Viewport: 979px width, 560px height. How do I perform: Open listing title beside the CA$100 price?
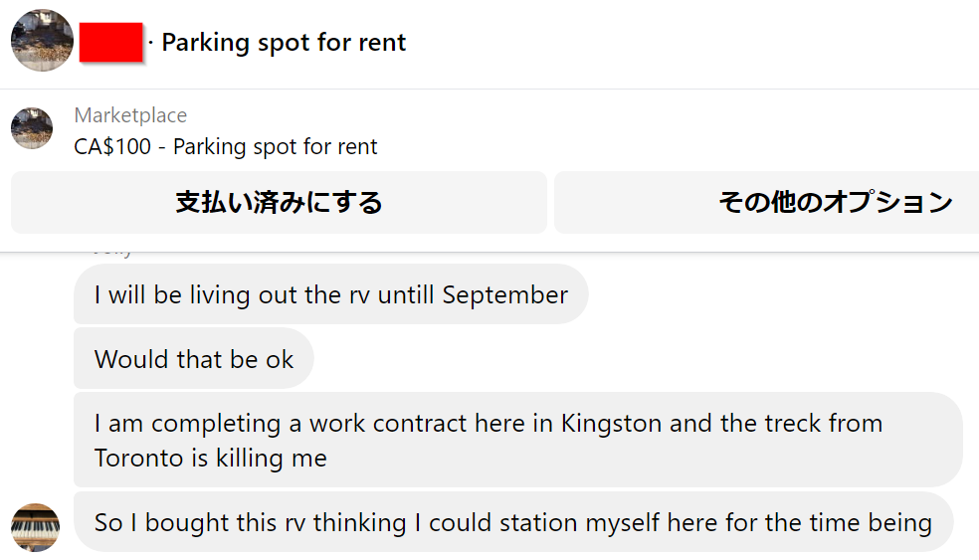tap(275, 146)
